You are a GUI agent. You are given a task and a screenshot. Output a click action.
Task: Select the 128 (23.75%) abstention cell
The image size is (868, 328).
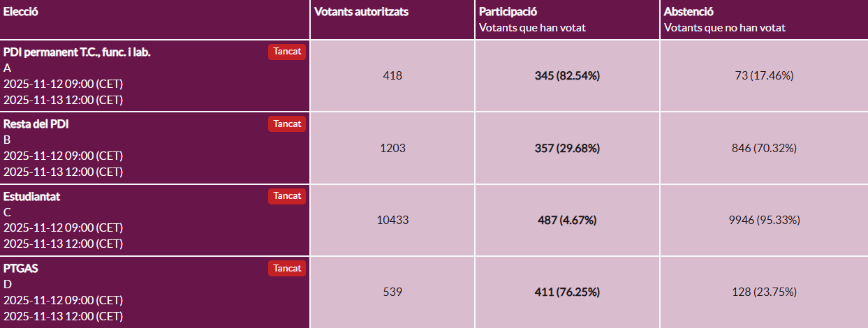point(764,292)
